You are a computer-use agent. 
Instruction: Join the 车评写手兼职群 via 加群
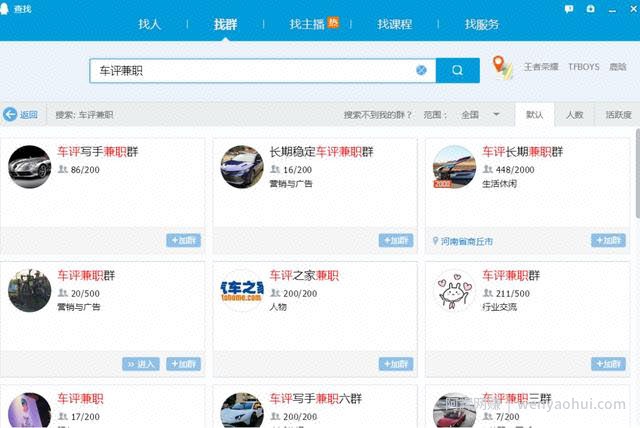(184, 240)
